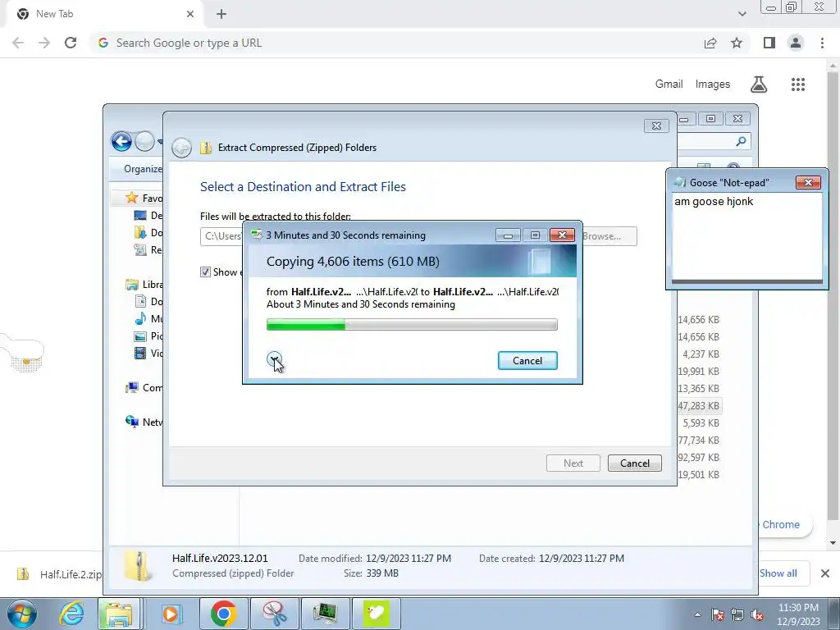This screenshot has height=630, width=840.
Task: Click the muted volume tray icon
Action: click(x=757, y=615)
